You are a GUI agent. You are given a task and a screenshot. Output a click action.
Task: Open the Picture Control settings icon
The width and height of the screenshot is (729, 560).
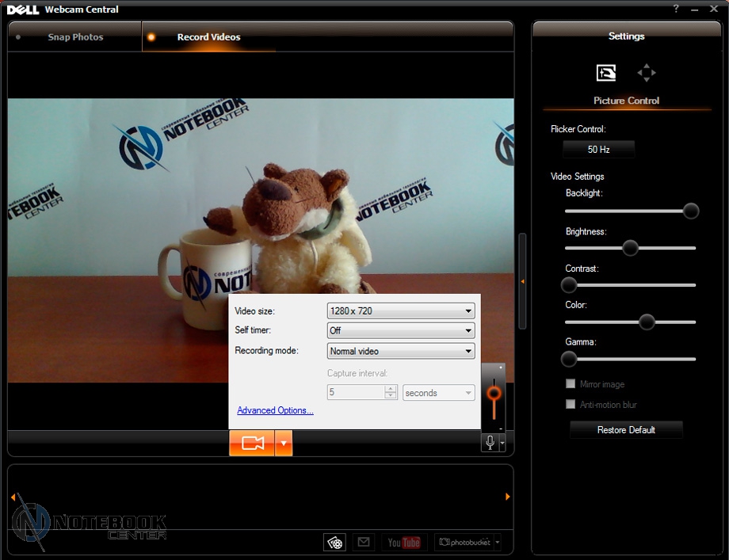click(606, 73)
